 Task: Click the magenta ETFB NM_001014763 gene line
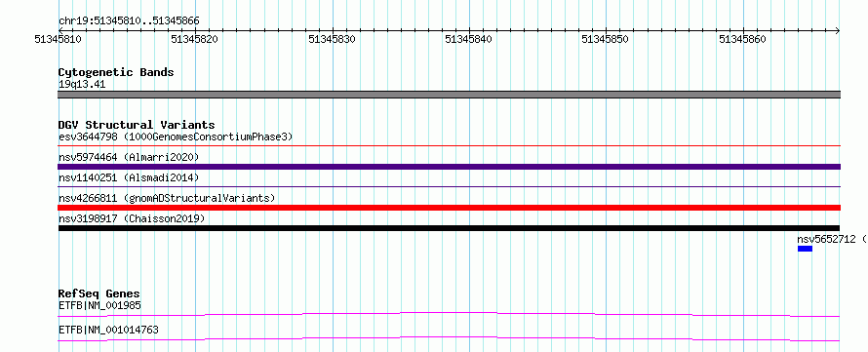coord(449,338)
